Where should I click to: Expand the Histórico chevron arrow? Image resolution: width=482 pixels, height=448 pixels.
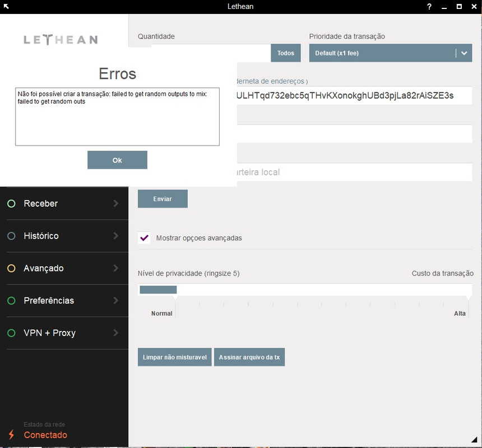116,236
